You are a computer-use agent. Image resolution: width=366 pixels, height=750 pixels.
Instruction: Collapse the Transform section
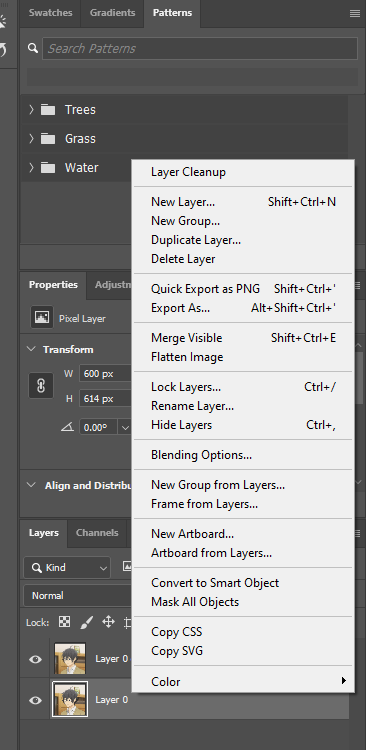click(x=31, y=349)
